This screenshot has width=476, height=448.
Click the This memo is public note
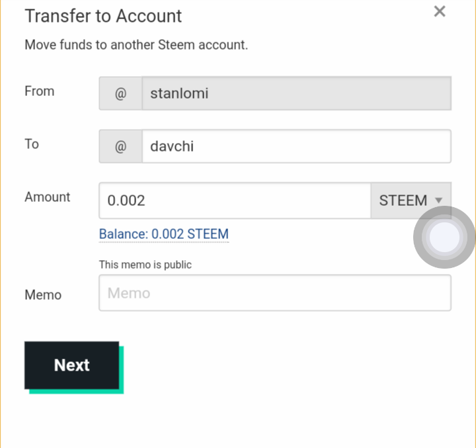[x=145, y=265]
